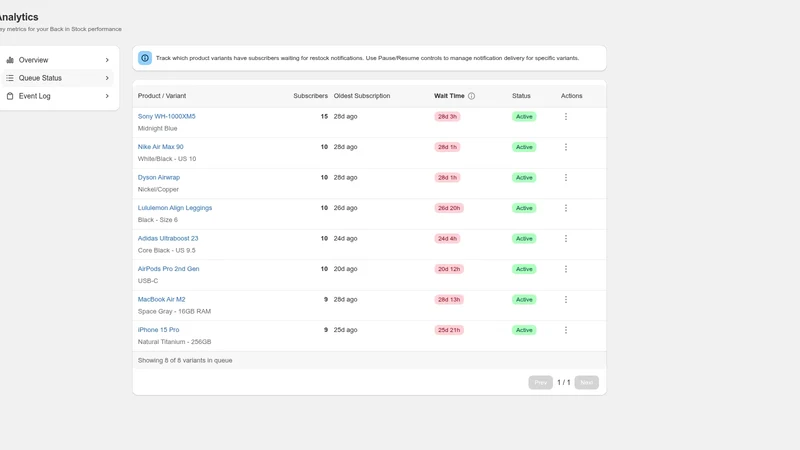The height and width of the screenshot is (450, 800).
Task: Click the Subscribers column header
Action: (x=310, y=96)
